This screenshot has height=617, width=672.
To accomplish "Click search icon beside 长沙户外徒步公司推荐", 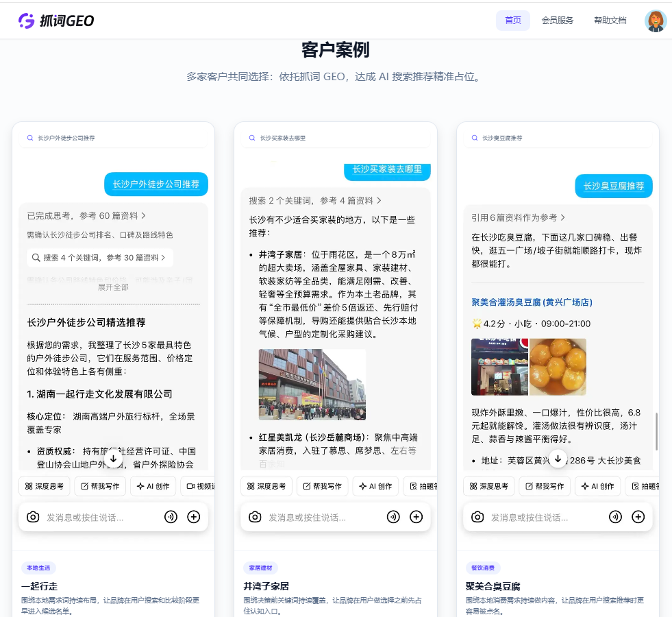I will pos(30,138).
